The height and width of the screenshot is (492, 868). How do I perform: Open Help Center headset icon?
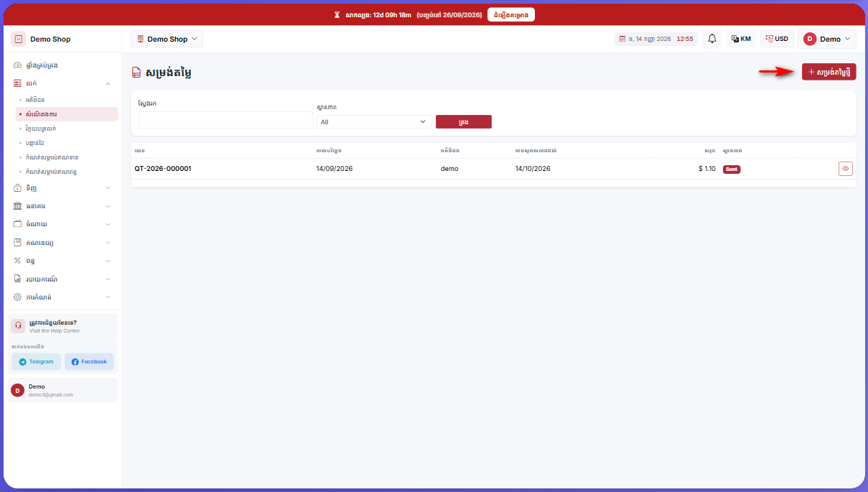tap(18, 325)
